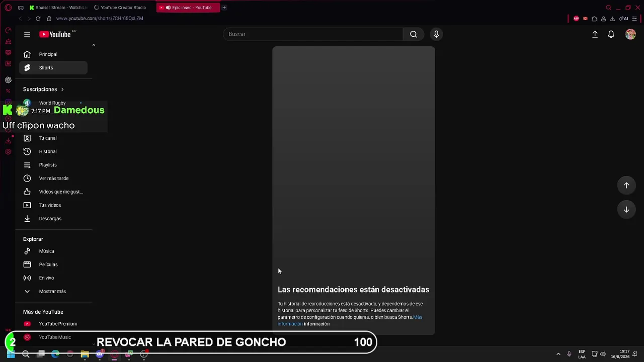This screenshot has width=644, height=362.
Task: Expand Mostrar más in Explorar
Action: click(53, 292)
